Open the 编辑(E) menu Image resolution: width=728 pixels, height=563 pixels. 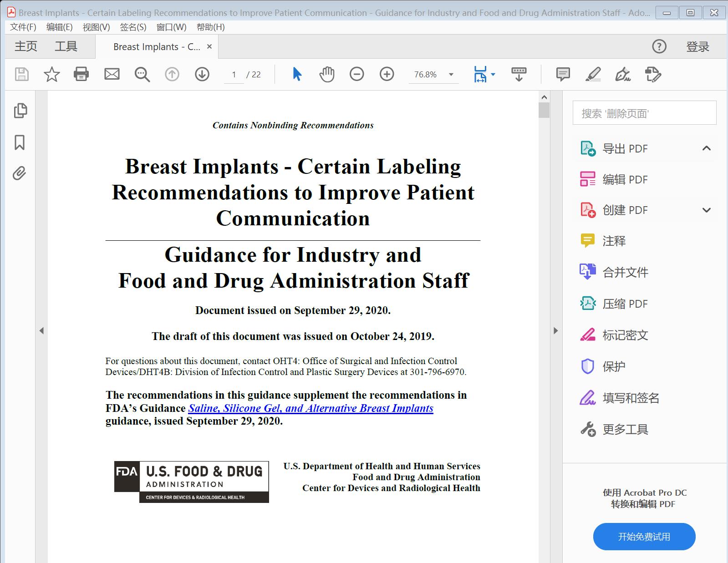click(60, 27)
